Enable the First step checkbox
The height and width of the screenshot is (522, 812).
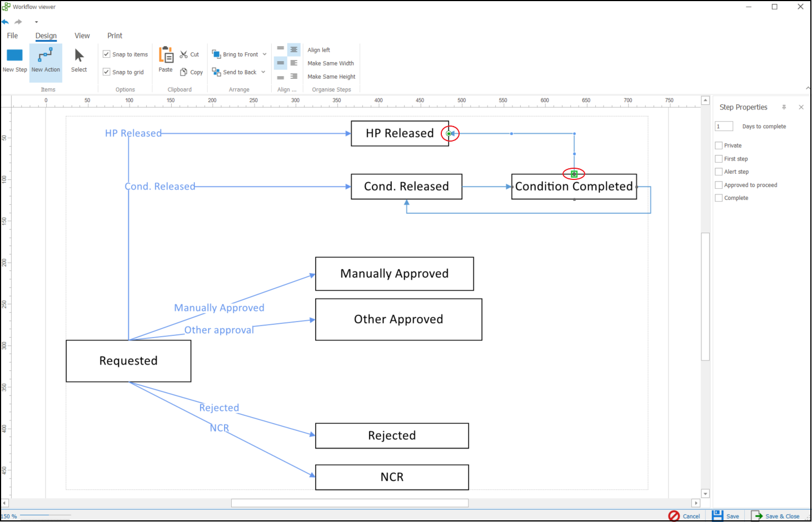pos(719,159)
